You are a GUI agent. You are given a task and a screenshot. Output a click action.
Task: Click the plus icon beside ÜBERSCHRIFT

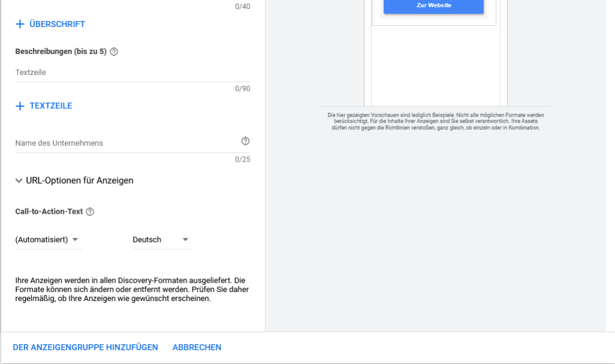tap(20, 25)
